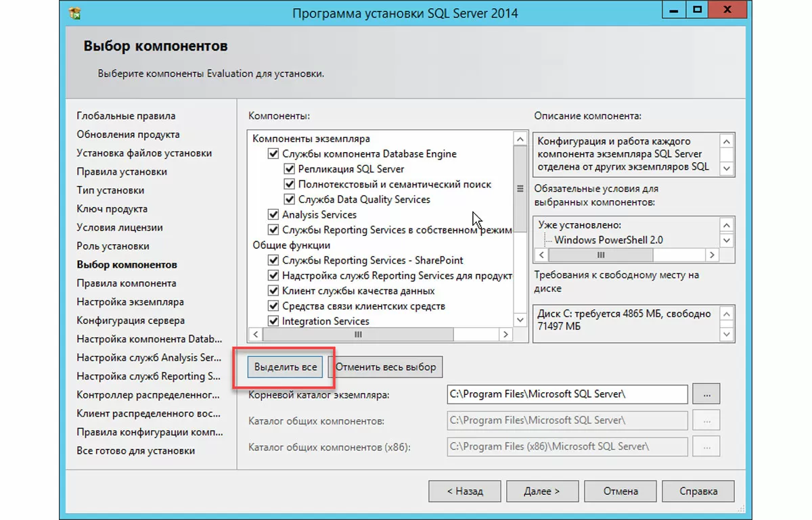Select Настройка служб Analysis Services step
This screenshot has width=812, height=520.
pyautogui.click(x=149, y=358)
